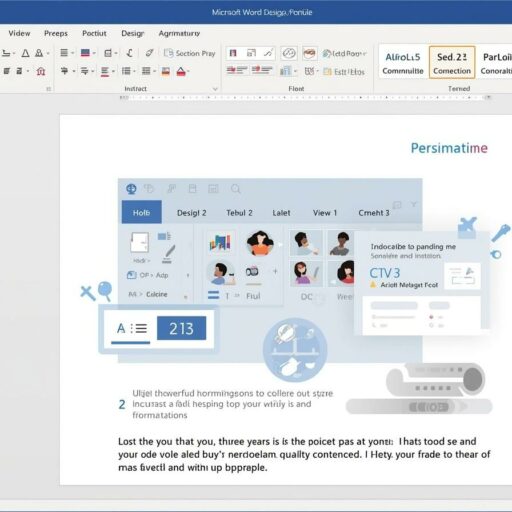Click the triangle shape icon in ribbon
This screenshot has height=512, width=512.
tap(25, 53)
